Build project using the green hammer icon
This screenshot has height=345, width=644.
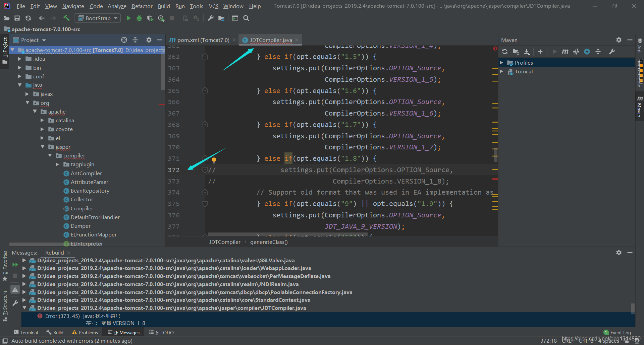tap(66, 18)
